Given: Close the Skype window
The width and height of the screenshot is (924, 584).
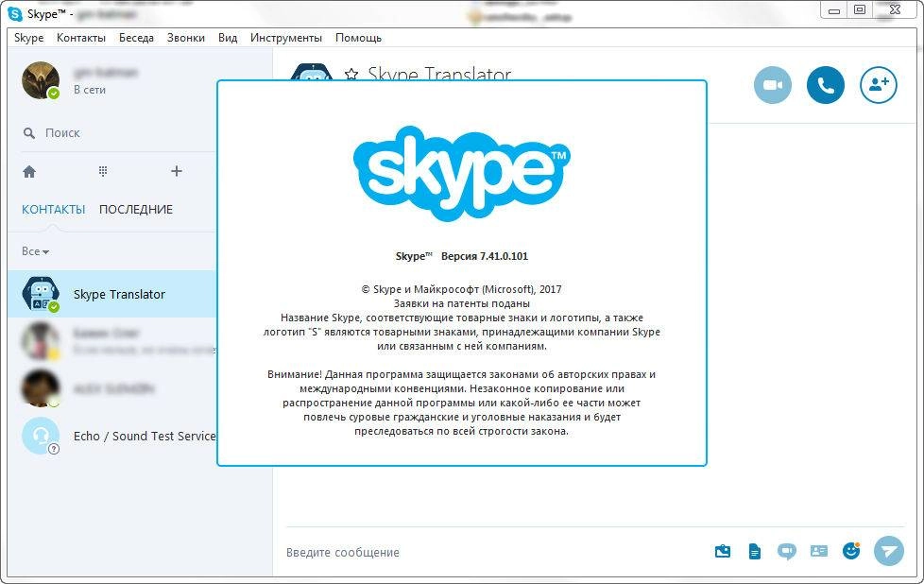Looking at the screenshot, I should tap(895, 10).
